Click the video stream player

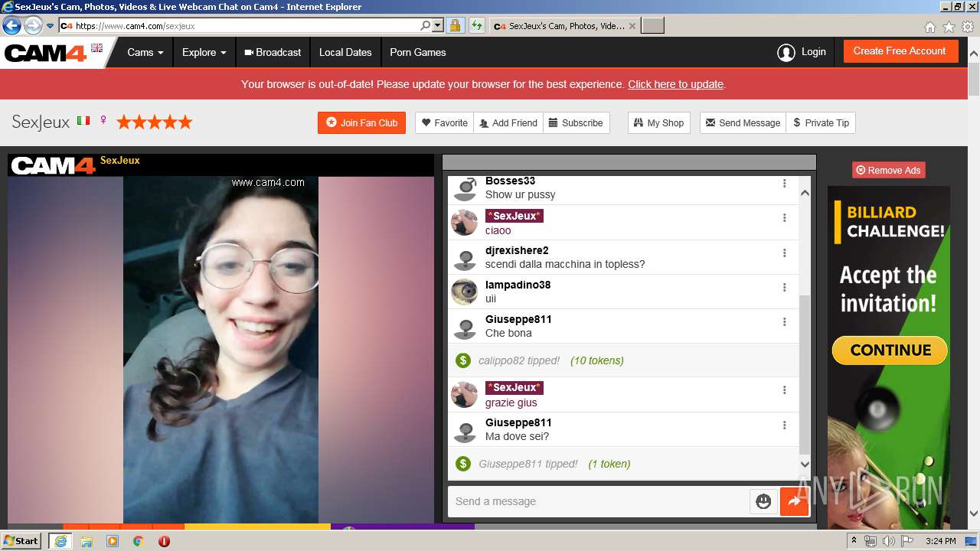[220, 350]
